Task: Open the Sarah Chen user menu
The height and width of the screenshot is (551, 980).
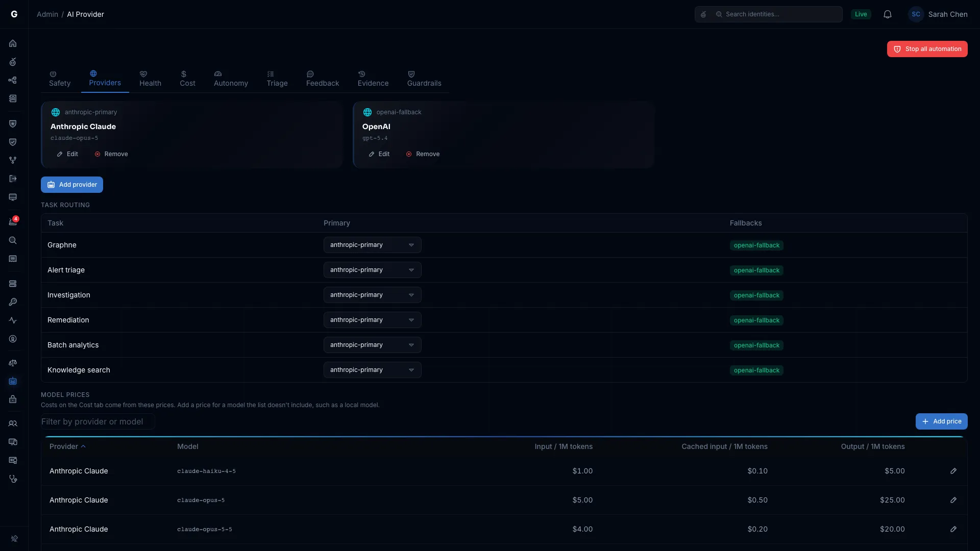Action: pyautogui.click(x=938, y=14)
